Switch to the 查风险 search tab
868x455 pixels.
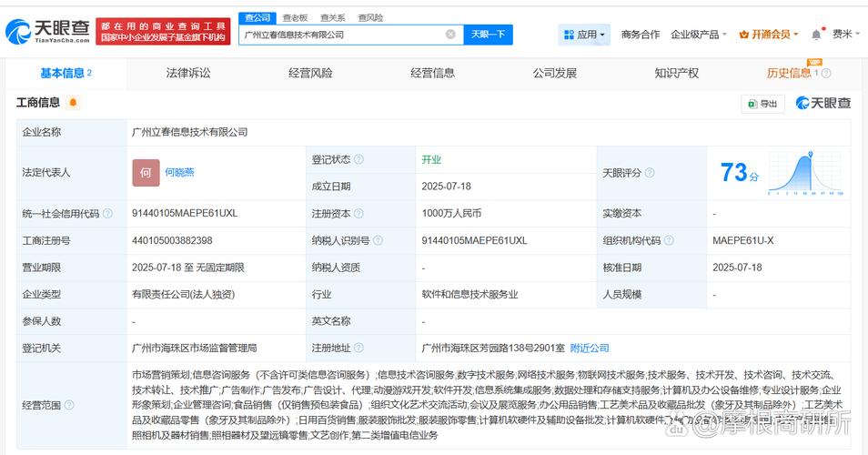click(370, 17)
